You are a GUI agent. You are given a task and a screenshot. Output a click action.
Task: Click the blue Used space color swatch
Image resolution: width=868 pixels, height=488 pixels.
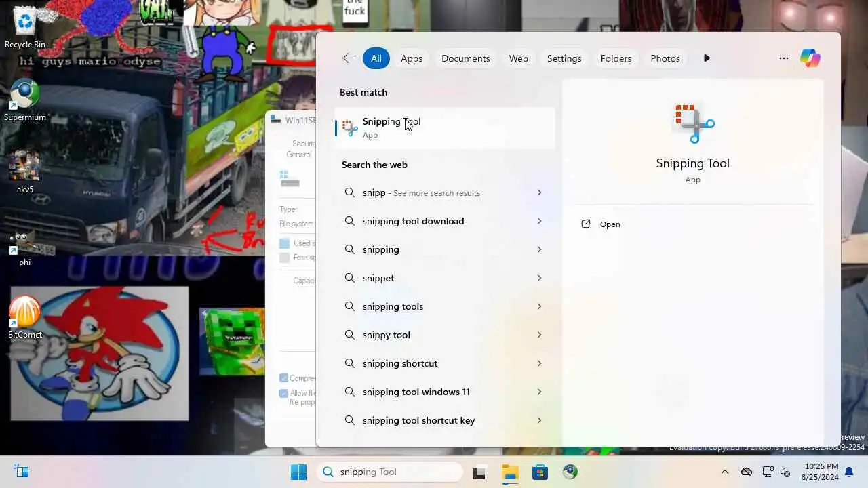point(285,243)
